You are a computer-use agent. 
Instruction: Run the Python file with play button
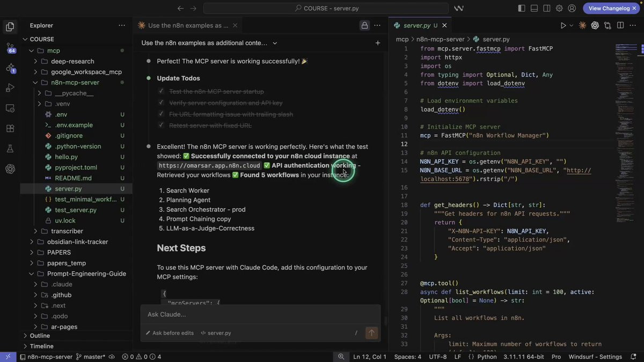point(563,25)
